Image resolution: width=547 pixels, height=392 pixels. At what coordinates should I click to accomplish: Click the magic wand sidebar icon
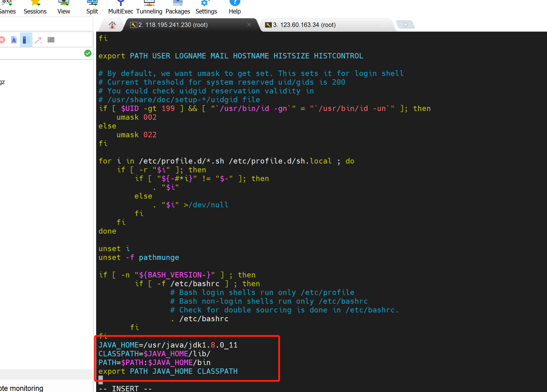tap(39, 40)
